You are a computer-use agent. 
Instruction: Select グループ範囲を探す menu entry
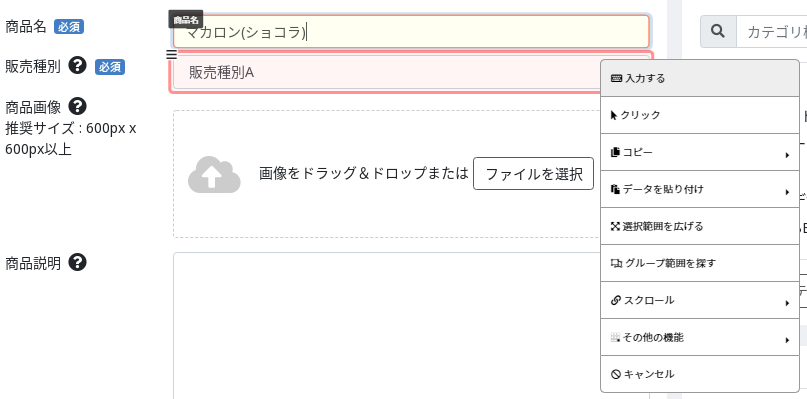pyautogui.click(x=699, y=263)
